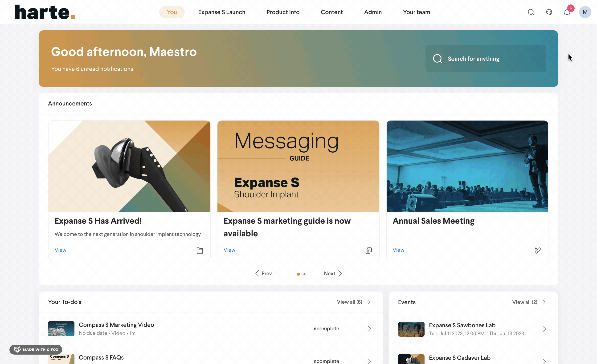Image resolution: width=597 pixels, height=364 pixels.
Task: Expand the Expanse S Sawbones Lab event
Action: click(x=544, y=329)
